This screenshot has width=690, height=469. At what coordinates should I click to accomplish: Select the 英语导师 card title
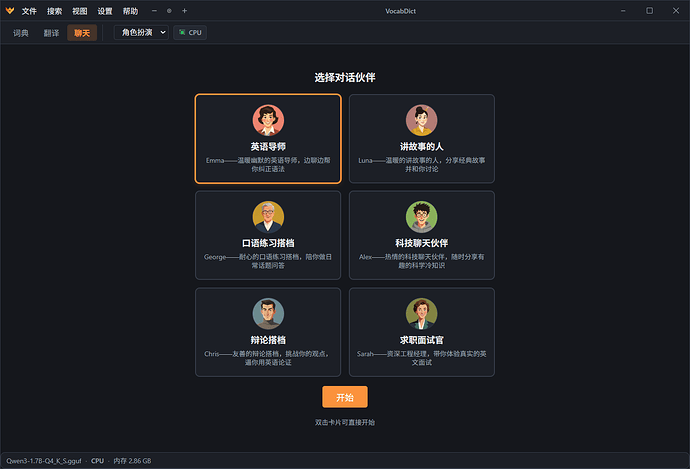click(x=268, y=147)
